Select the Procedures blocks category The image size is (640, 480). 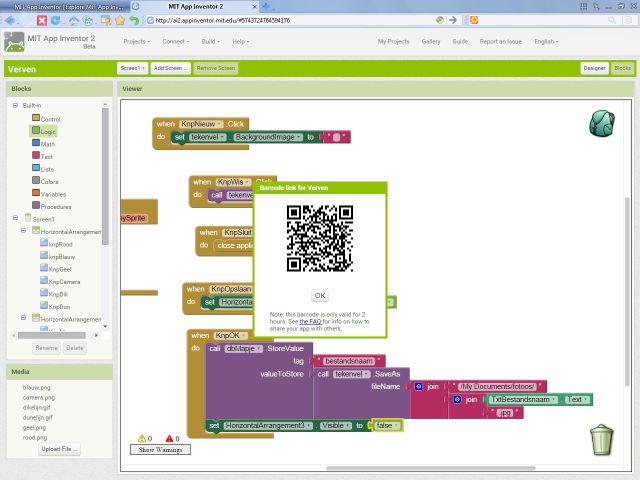coord(51,206)
